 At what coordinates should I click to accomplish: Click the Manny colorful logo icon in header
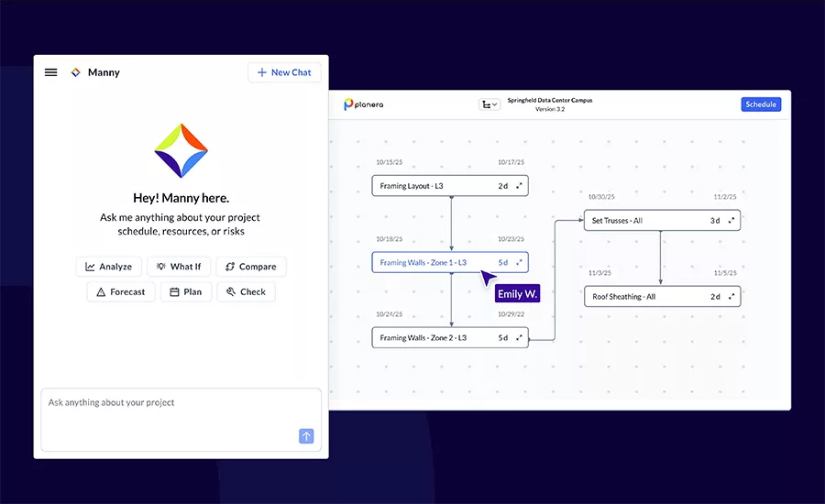76,72
